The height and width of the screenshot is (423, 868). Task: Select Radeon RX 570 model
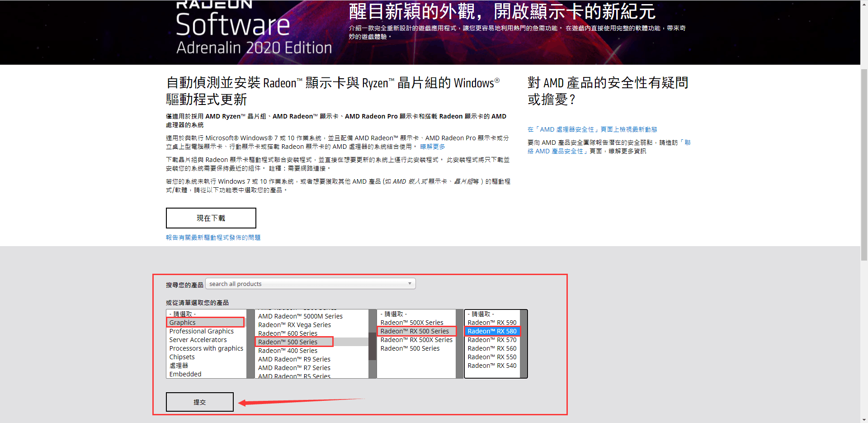pos(492,340)
